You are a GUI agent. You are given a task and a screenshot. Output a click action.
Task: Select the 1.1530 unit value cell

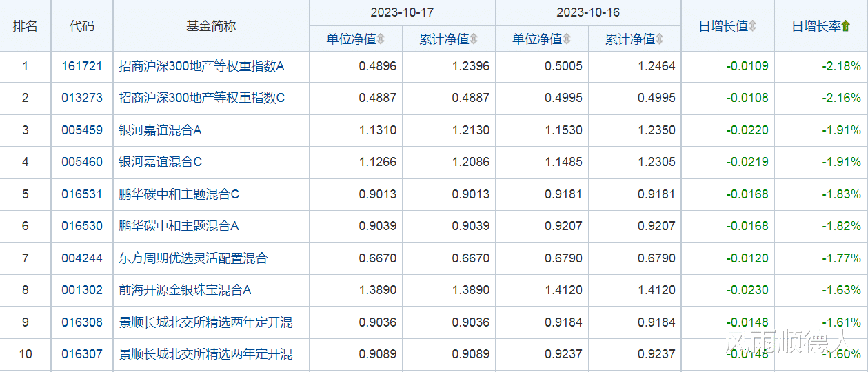click(x=542, y=130)
